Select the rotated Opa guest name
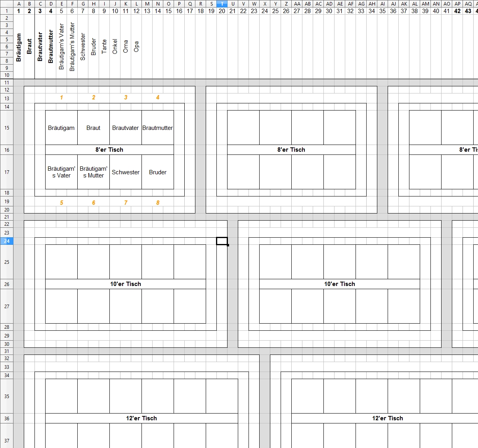 point(136,46)
